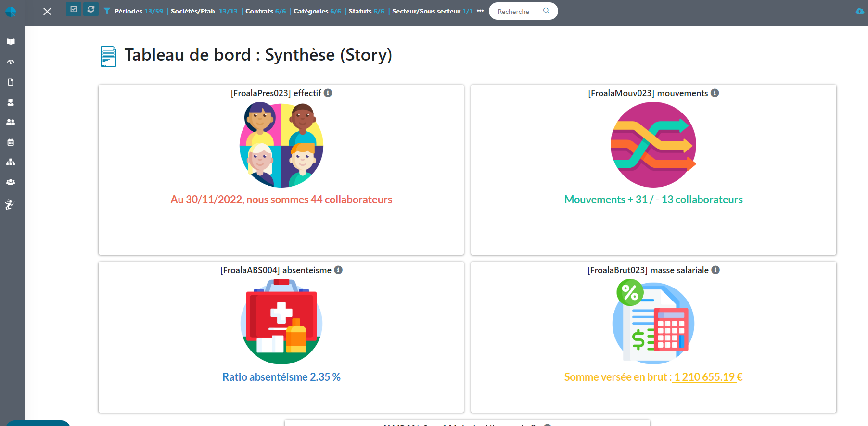Click the dashboard gauge sidebar icon
This screenshot has height=426, width=868.
coord(11,62)
